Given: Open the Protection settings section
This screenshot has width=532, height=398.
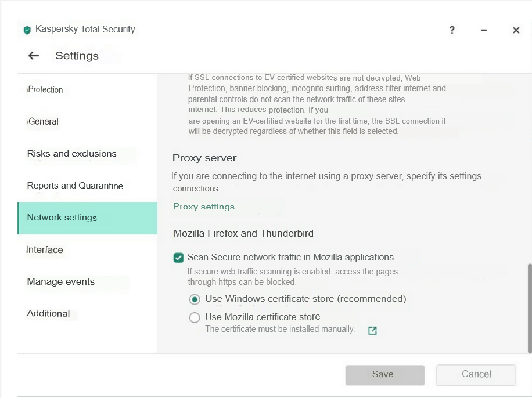Looking at the screenshot, I should [45, 90].
